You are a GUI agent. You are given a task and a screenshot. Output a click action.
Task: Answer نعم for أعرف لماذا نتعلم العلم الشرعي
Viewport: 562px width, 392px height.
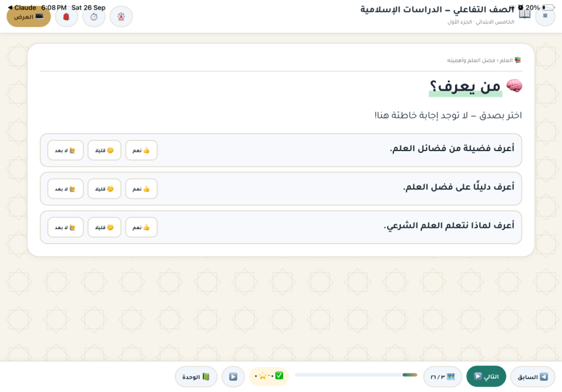point(141,227)
